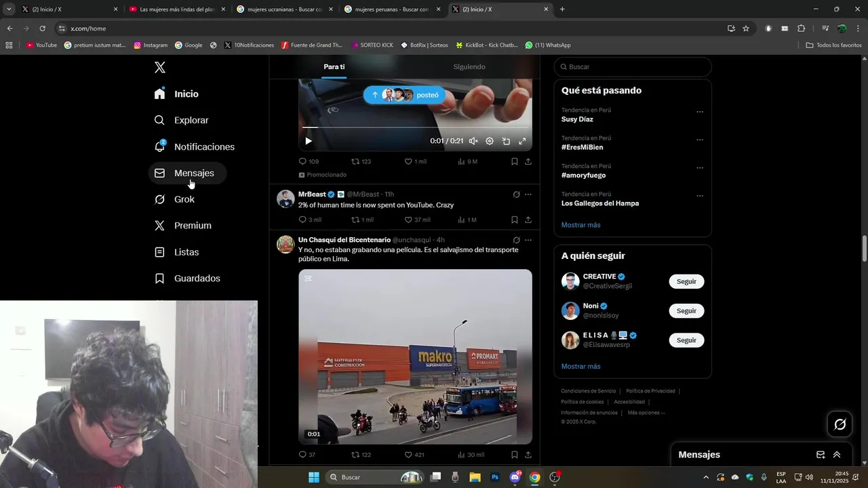This screenshot has width=868, height=488.
Task: Like the promoted post with 1 mil likes
Action: click(415, 161)
